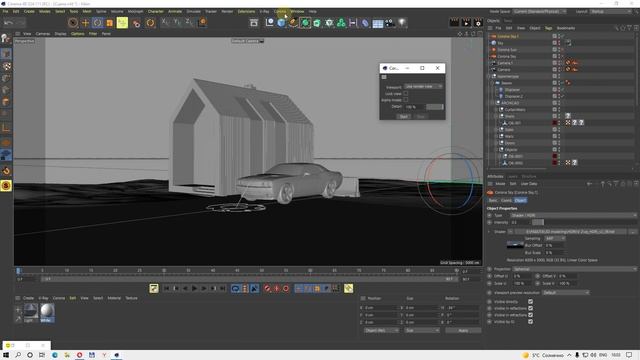Select the Move tool in top toolbar
Screen dimensions: 640x360
pos(85,23)
